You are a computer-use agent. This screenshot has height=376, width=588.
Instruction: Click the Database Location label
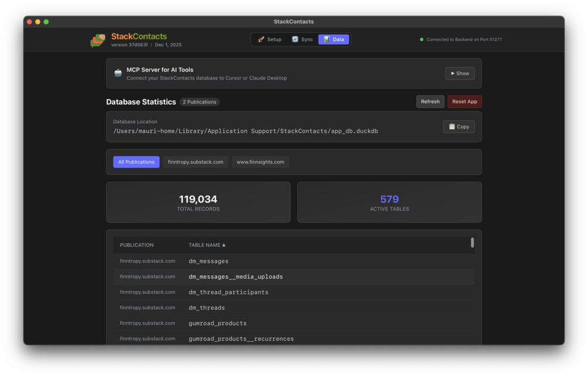135,122
